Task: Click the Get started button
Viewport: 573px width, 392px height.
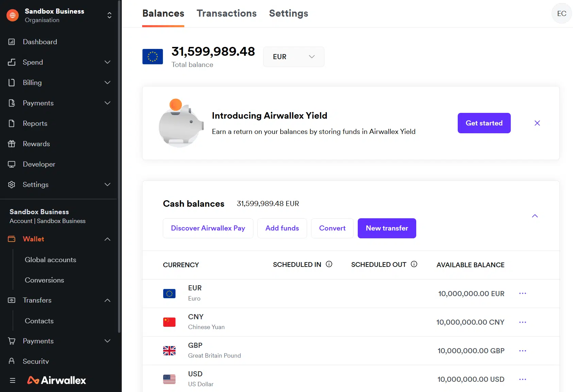Action: pos(484,123)
